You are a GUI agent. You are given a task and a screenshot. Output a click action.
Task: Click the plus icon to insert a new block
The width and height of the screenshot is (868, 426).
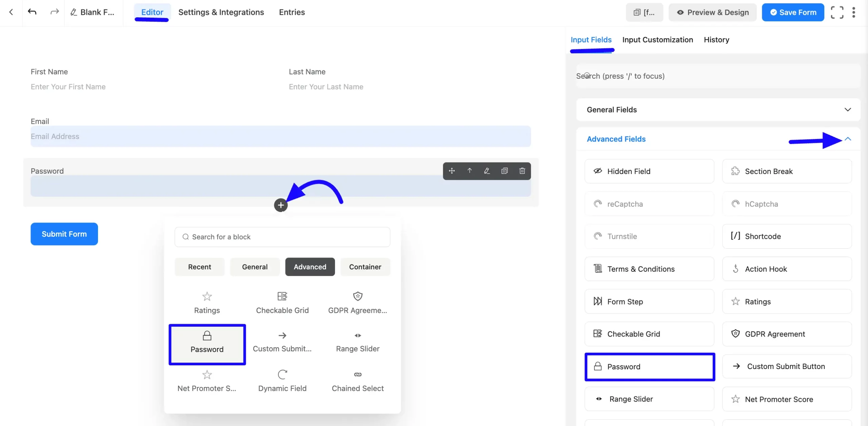281,205
